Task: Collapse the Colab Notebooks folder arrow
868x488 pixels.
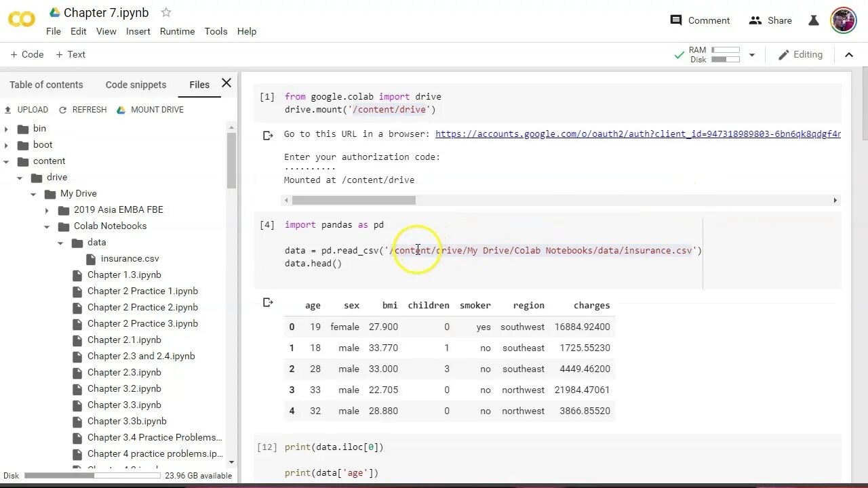Action: 47,226
